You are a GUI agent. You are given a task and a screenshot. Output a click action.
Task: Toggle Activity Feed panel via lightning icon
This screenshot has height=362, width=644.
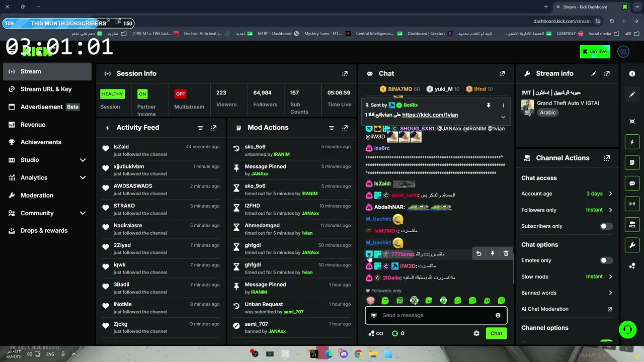(632, 142)
